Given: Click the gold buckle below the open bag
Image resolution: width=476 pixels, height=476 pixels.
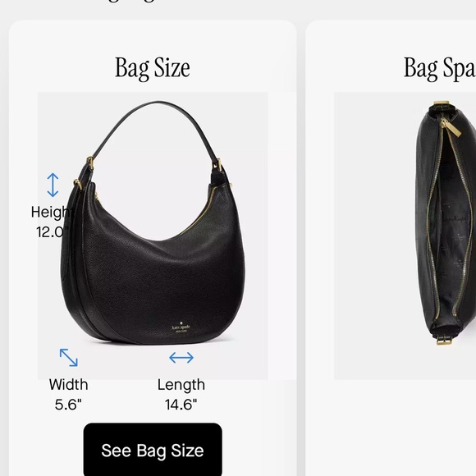Looking at the screenshot, I should point(445,340).
